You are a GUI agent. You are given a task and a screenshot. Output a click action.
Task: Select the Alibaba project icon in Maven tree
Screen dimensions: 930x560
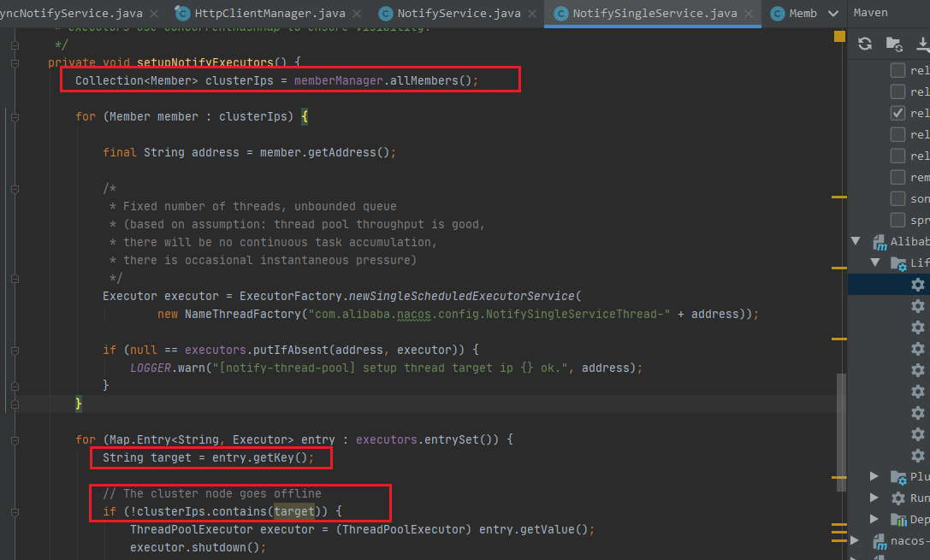[x=879, y=241]
